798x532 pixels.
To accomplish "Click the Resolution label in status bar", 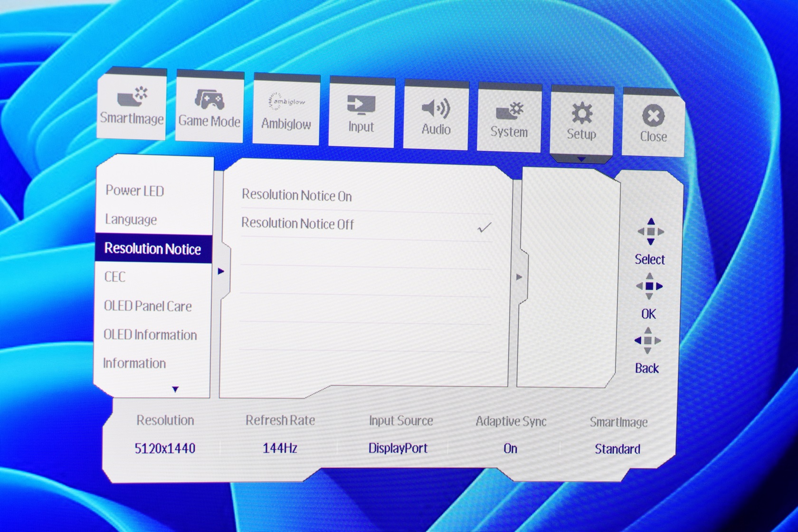I will point(165,420).
